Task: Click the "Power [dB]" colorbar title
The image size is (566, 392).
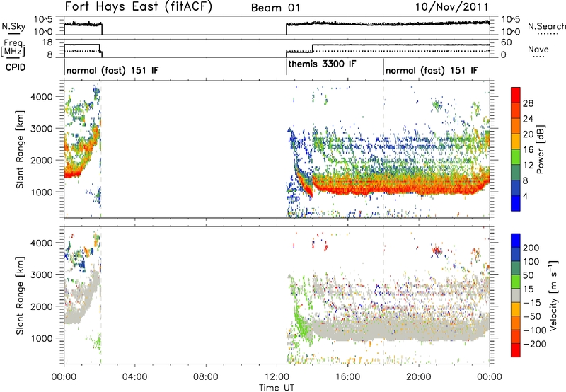Action: click(x=540, y=149)
